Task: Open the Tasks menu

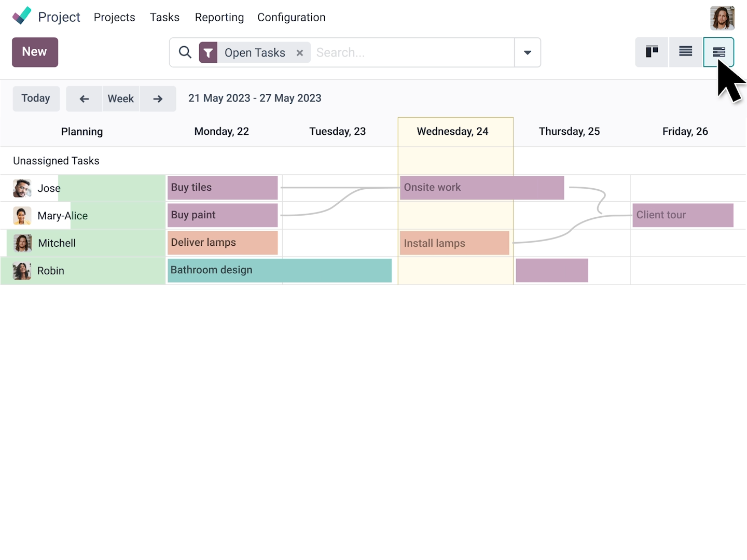Action: pyautogui.click(x=164, y=17)
